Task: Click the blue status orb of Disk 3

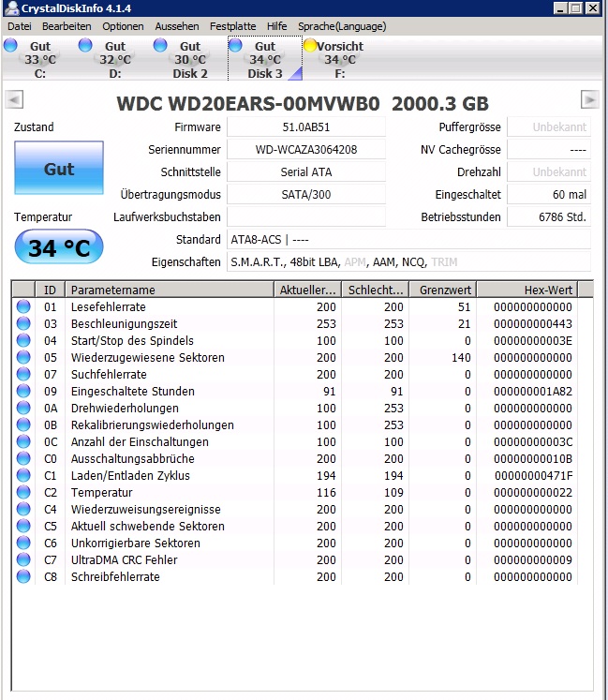Action: 235,45
